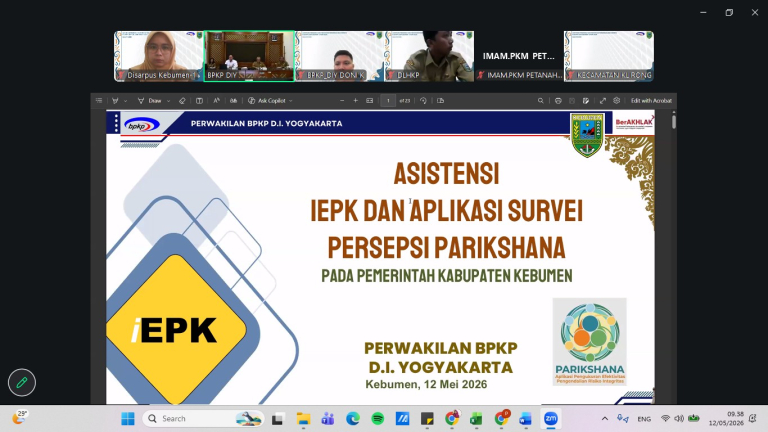Click the translate text icon

click(x=234, y=100)
